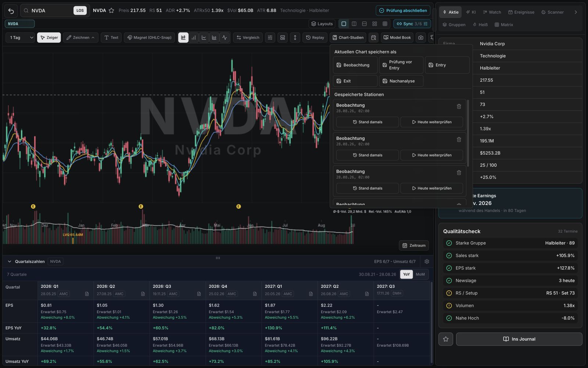The height and width of the screenshot is (368, 588).
Task: Save chart as Prüfung vor Entry
Action: pos(401,65)
